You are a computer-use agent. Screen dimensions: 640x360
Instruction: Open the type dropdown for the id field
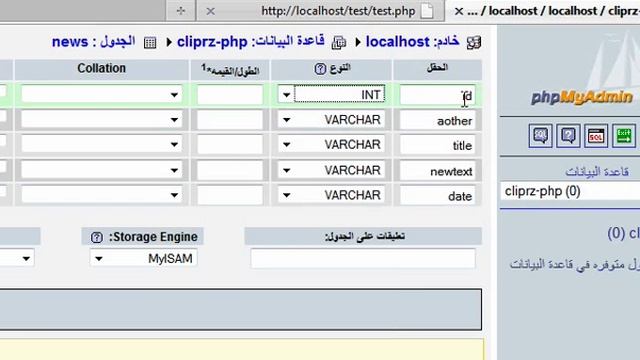(x=331, y=95)
